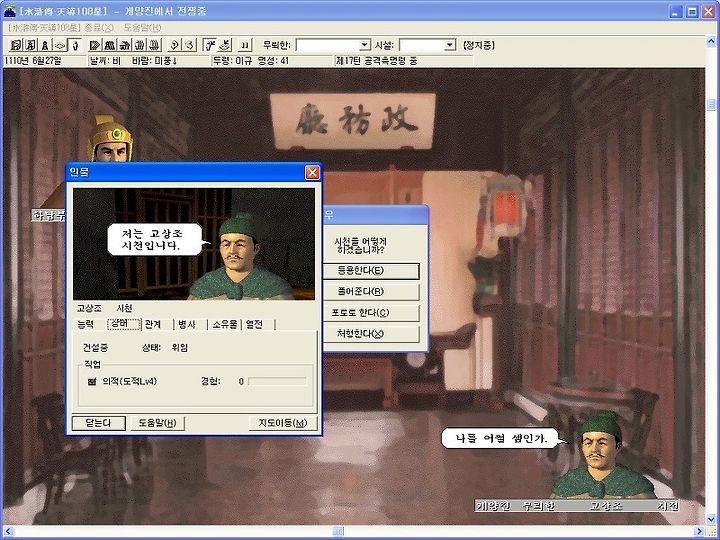Click the job icon beside 의적(도적Lv4)
Image resolution: width=720 pixels, height=540 pixels.
[92, 381]
